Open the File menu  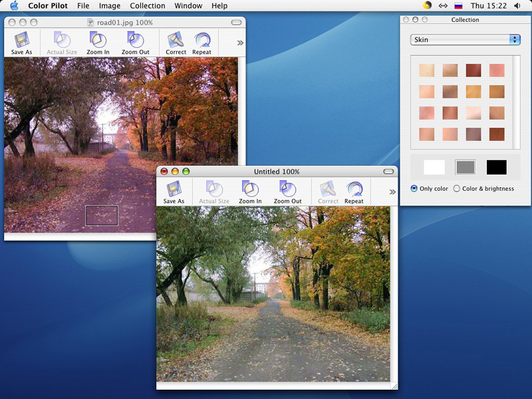click(83, 6)
